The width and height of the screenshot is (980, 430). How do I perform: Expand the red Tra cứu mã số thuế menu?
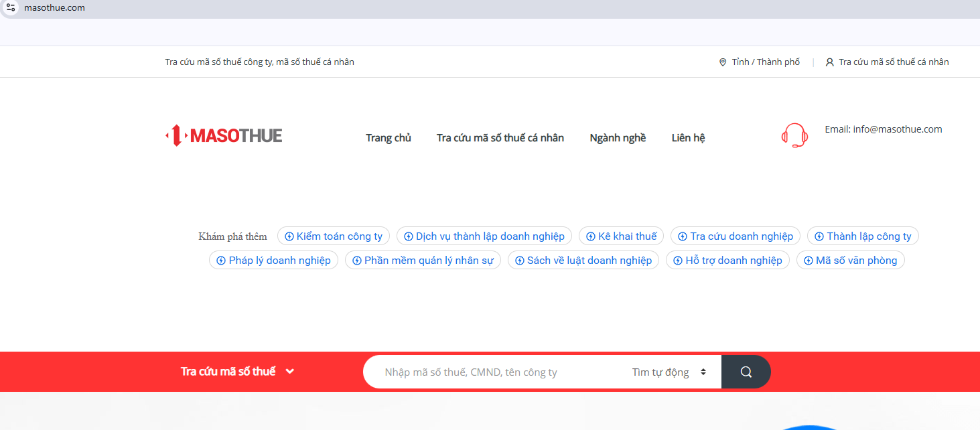coord(238,371)
